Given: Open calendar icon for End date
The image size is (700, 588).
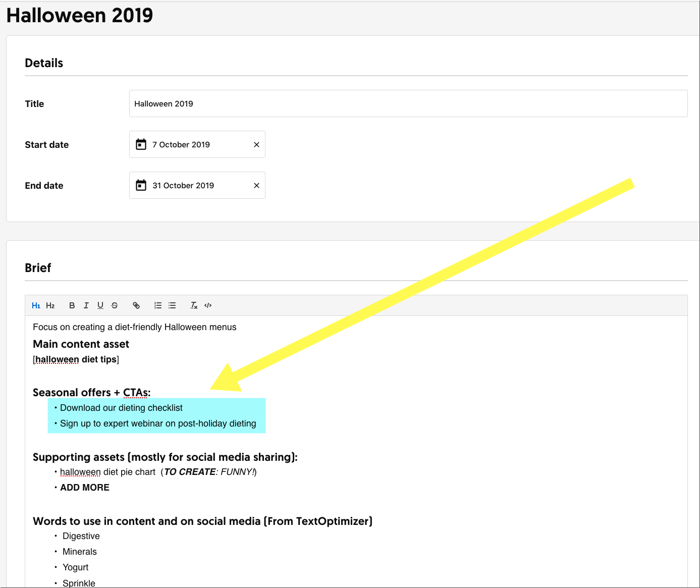Looking at the screenshot, I should click(141, 185).
